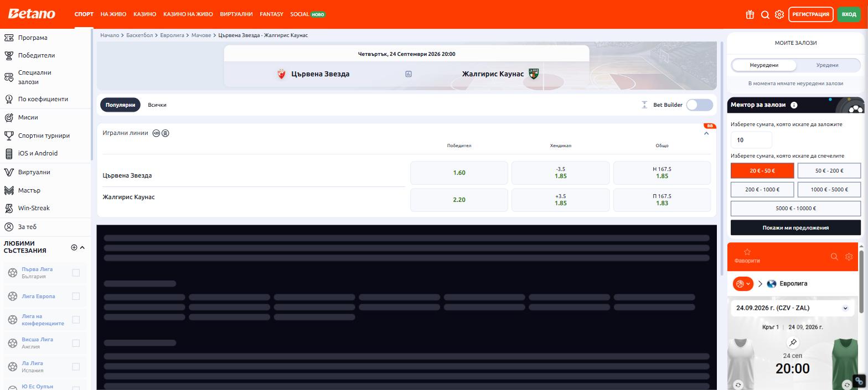Click the Win-Streak icon in sidebar
This screenshot has width=868, height=390.
pos(9,208)
